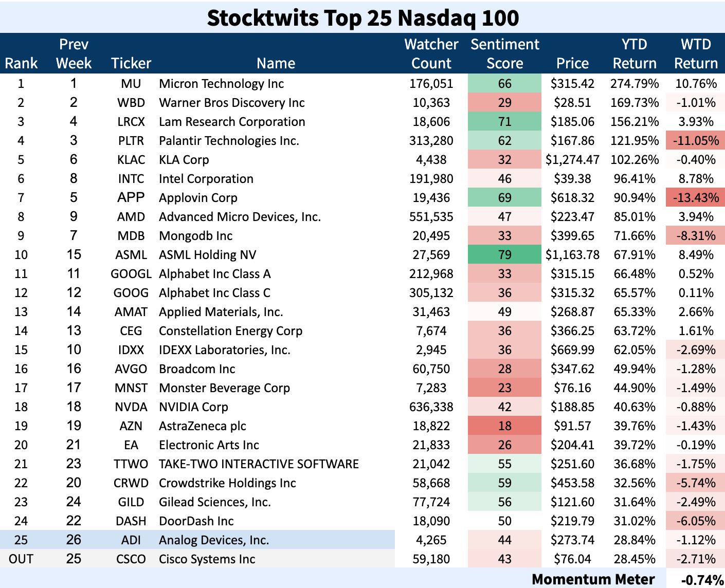Select 'TAKE-TWO INTERACTIVE SOFTWARE' name cell
The height and width of the screenshot is (588, 725).
pos(259,464)
